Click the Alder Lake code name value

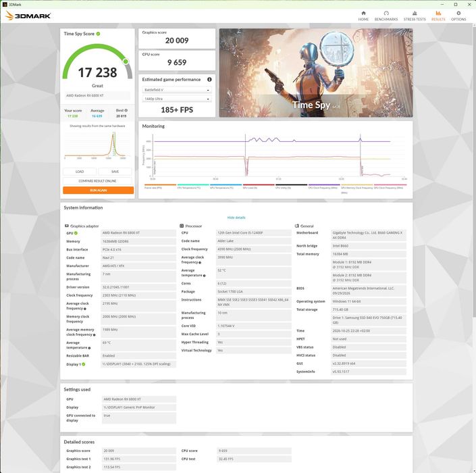tap(254, 241)
